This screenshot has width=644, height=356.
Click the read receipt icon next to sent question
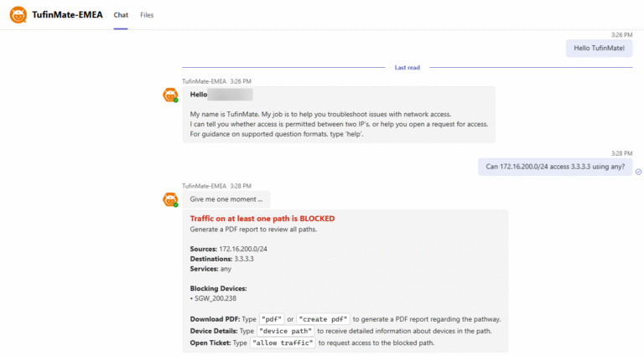(638, 171)
